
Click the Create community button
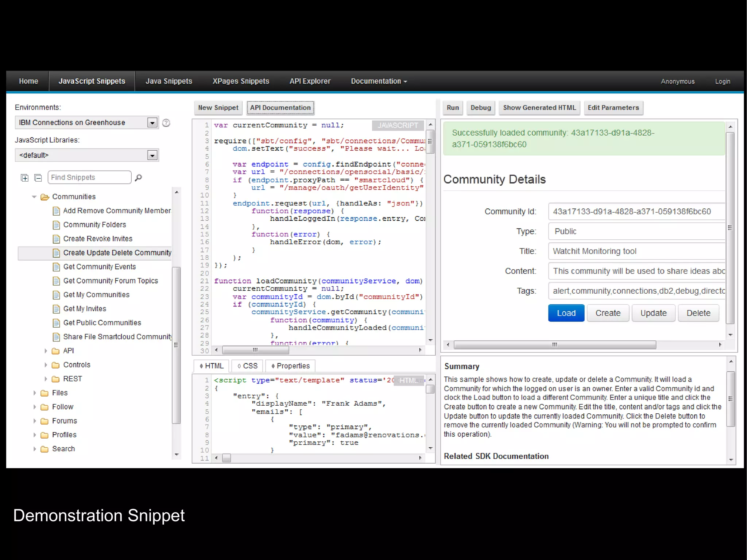(x=608, y=313)
